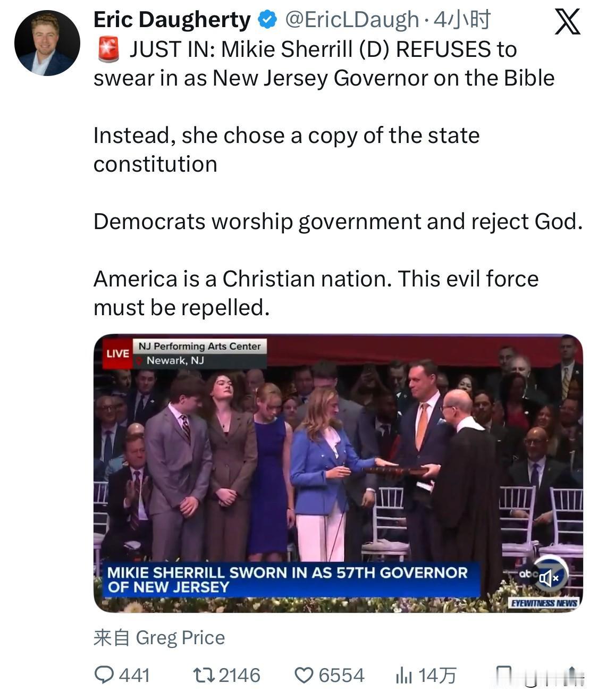Viewport: 598px width, 700px height.
Task: Click the 441 replies count
Action: click(x=134, y=676)
